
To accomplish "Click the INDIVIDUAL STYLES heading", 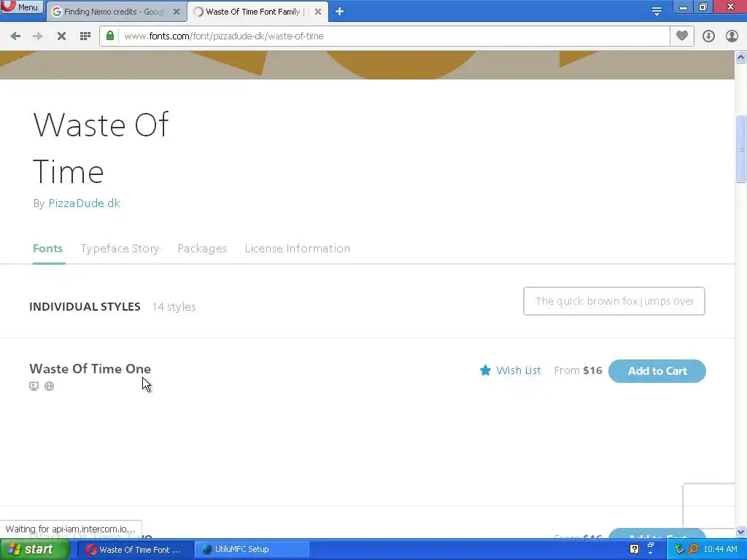I will (x=85, y=307).
